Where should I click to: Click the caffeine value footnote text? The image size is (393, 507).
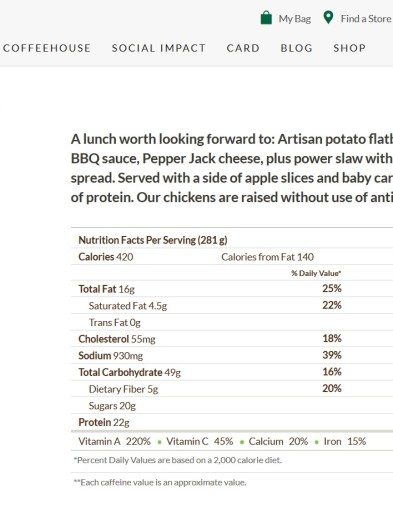pos(160,482)
